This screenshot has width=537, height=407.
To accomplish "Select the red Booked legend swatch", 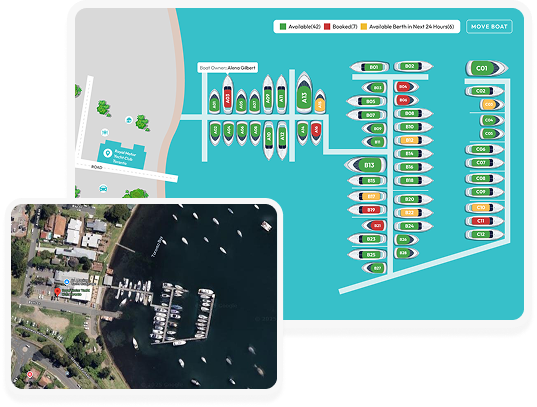I will point(327,26).
